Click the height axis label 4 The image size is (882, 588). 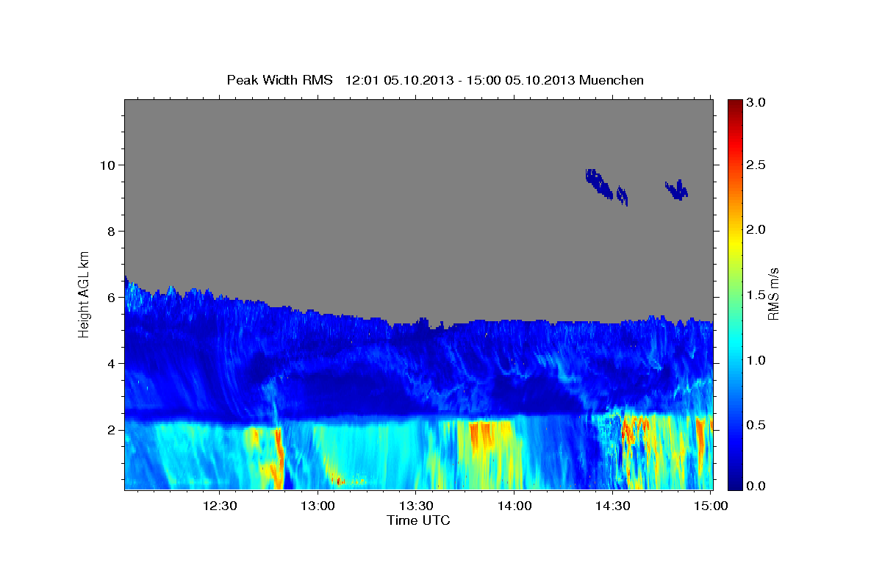click(112, 363)
